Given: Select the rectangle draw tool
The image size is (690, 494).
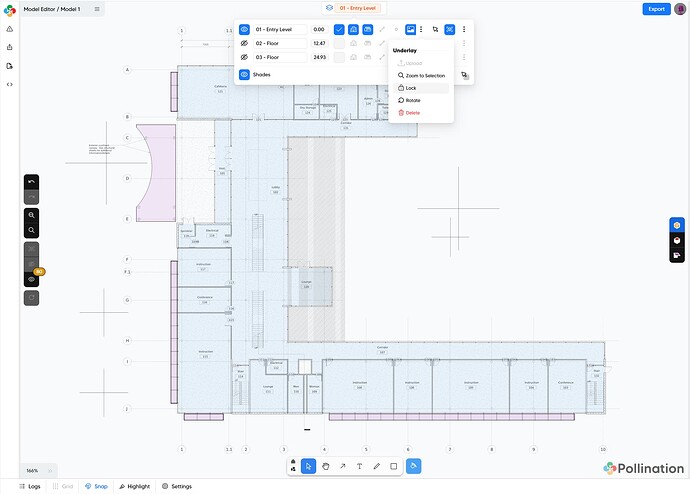Looking at the screenshot, I should click(393, 466).
